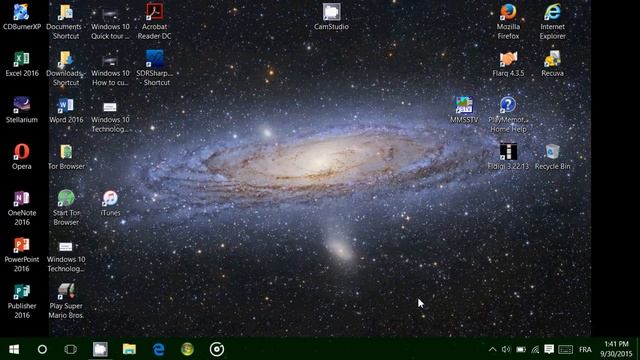Open the clock showing 1:41 PM
640x360 pixels.
click(616, 349)
